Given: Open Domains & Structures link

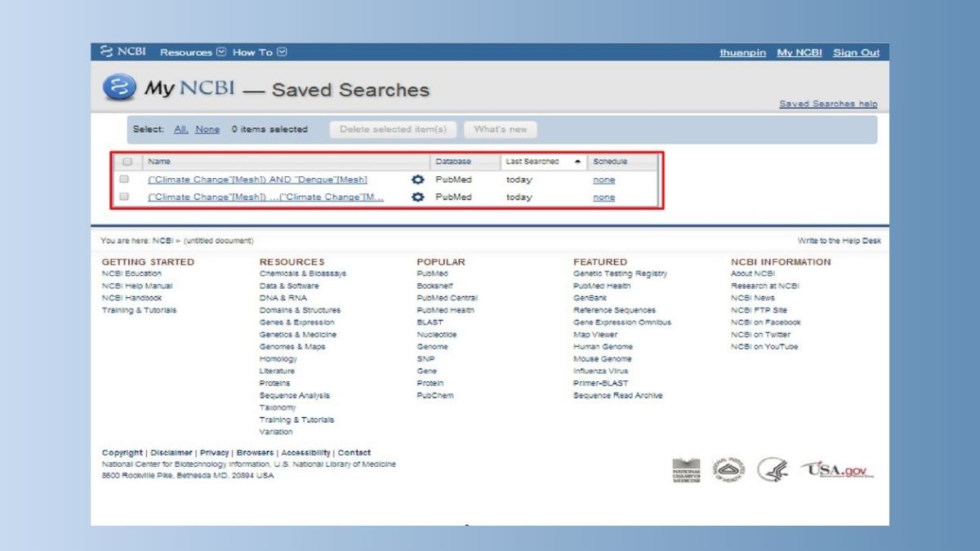Looking at the screenshot, I should point(300,310).
